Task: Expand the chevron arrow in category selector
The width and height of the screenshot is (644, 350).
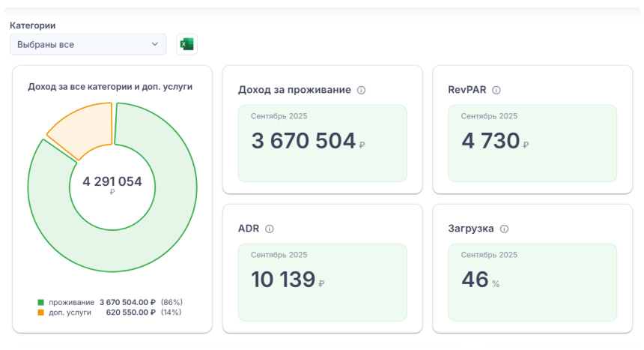Action: 155,45
